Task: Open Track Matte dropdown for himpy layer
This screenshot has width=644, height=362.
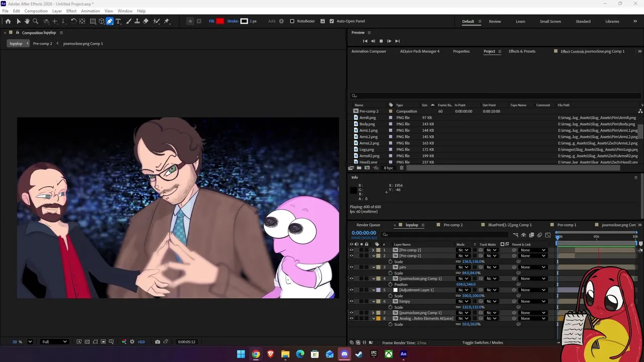Action: 492,301
